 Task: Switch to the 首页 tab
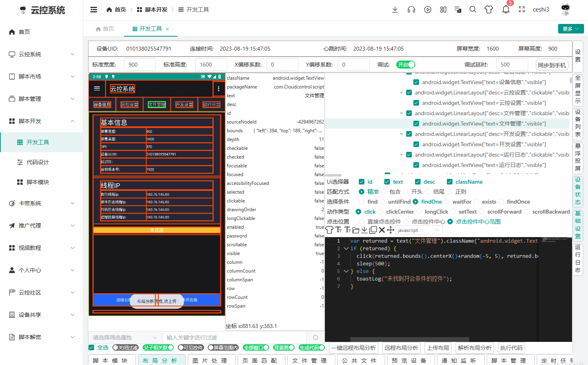tap(105, 29)
